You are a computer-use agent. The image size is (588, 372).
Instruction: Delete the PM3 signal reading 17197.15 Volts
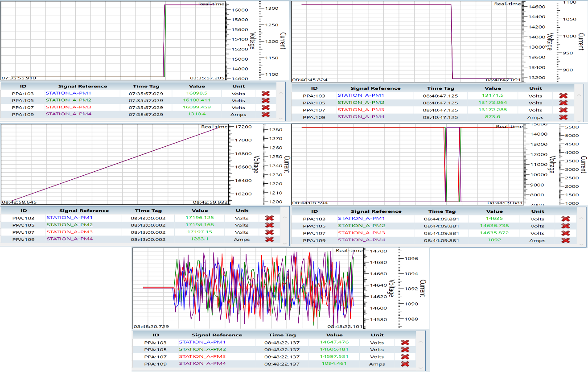269,232
